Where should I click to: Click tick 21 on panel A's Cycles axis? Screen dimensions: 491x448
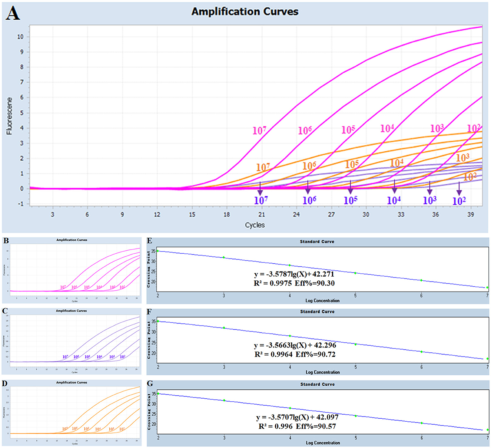[x=262, y=214]
